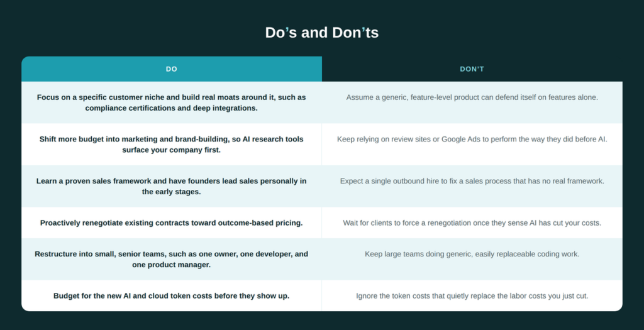Image resolution: width=644 pixels, height=330 pixels.
Task: Click 'Shift more budget into marketing' cell
Action: pyautogui.click(x=172, y=145)
